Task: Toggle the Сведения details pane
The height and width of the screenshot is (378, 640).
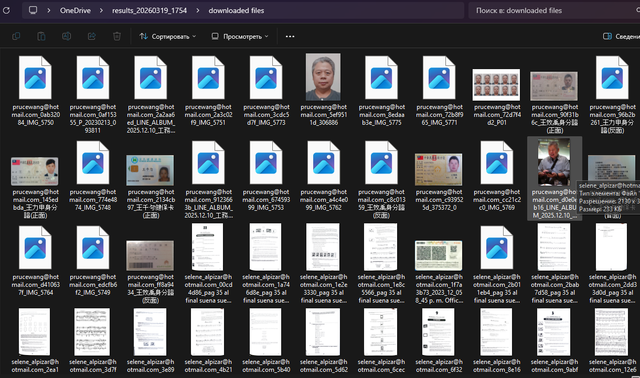Action: point(621,36)
